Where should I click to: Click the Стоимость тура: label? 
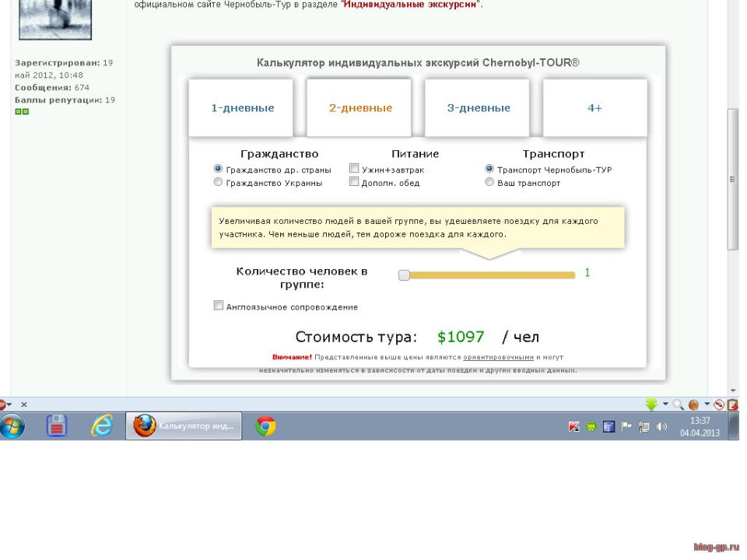356,337
